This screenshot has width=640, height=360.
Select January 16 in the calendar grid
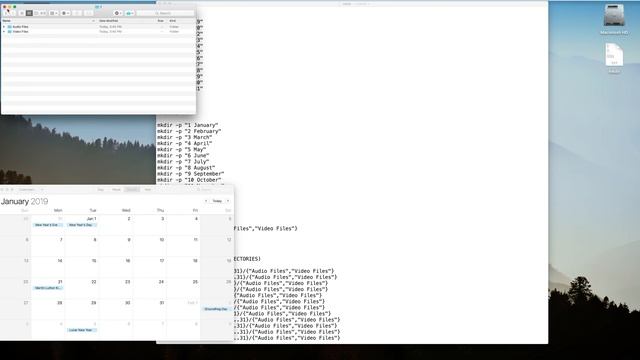tap(116, 267)
